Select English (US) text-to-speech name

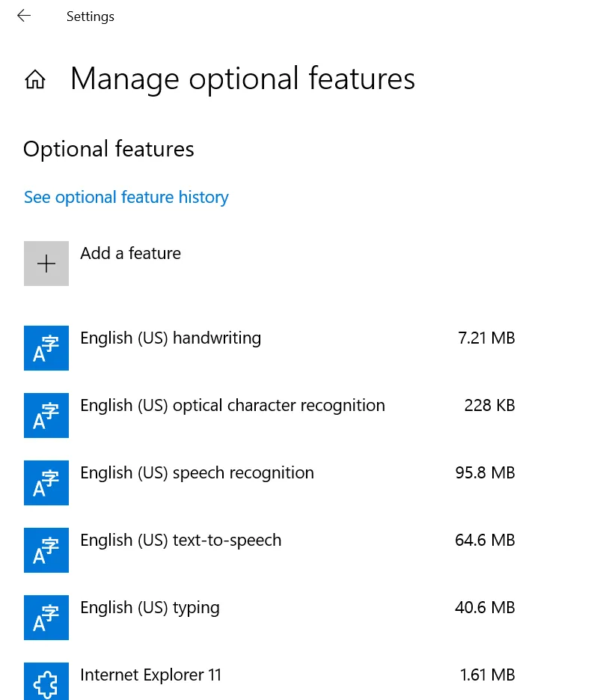pos(180,541)
